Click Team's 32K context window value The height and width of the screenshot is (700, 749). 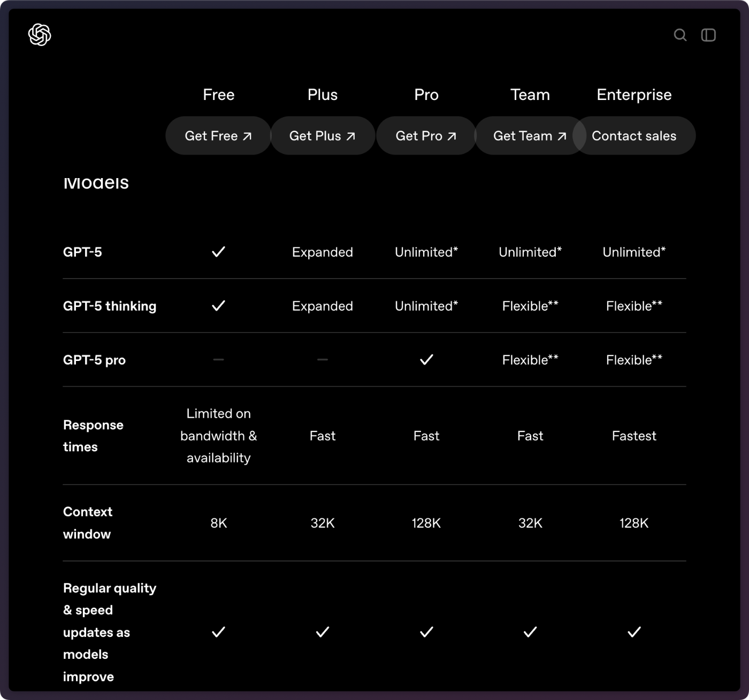(530, 523)
